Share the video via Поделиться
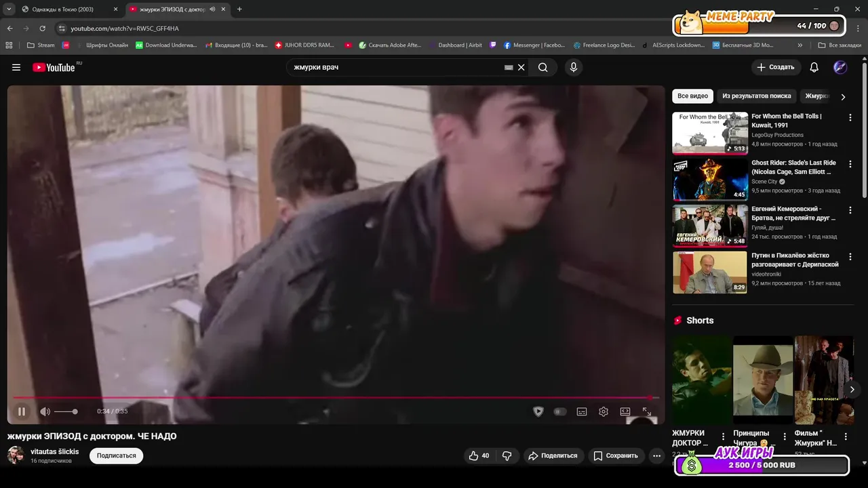 click(553, 455)
